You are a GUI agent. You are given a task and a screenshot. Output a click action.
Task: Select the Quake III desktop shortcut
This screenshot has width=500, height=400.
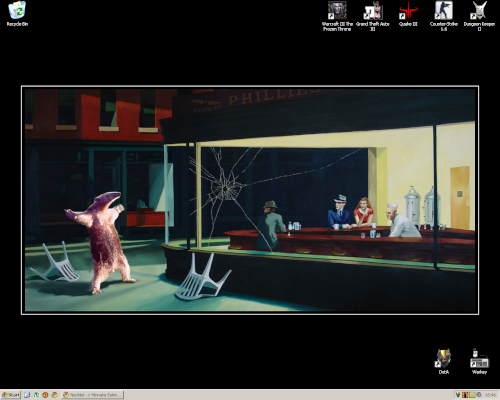pyautogui.click(x=408, y=14)
